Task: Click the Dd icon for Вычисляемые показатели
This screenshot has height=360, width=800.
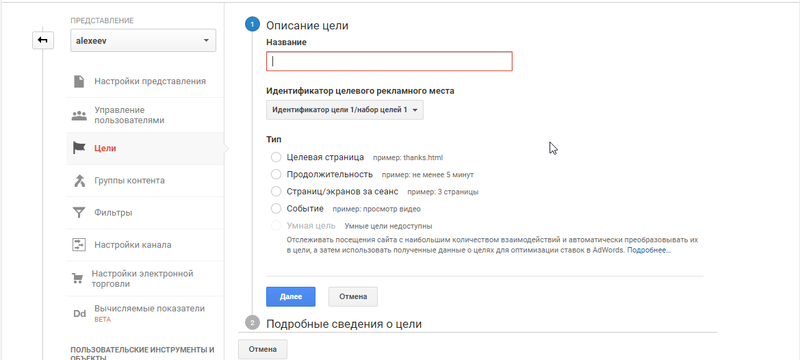Action: [x=79, y=314]
